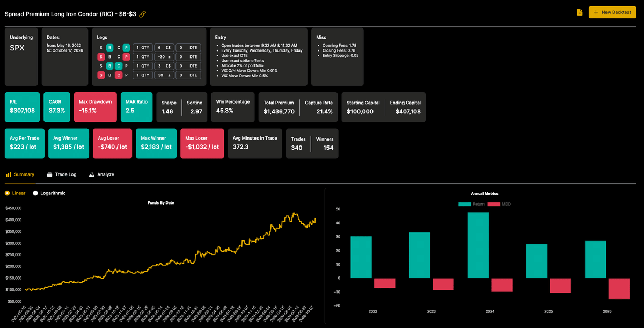Toggle S on the -30 ± leg row
The image size is (644, 328).
point(101,57)
